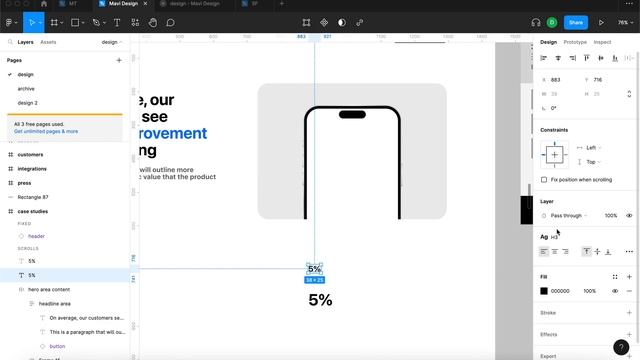The image size is (640, 360).
Task: Toggle constrain proportions lock
Action: tap(629, 94)
